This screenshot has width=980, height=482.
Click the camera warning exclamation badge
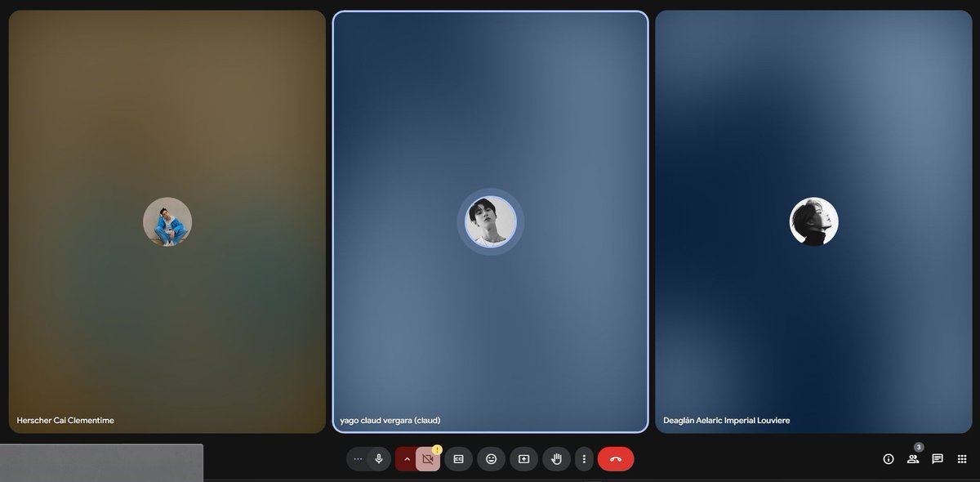(437, 449)
